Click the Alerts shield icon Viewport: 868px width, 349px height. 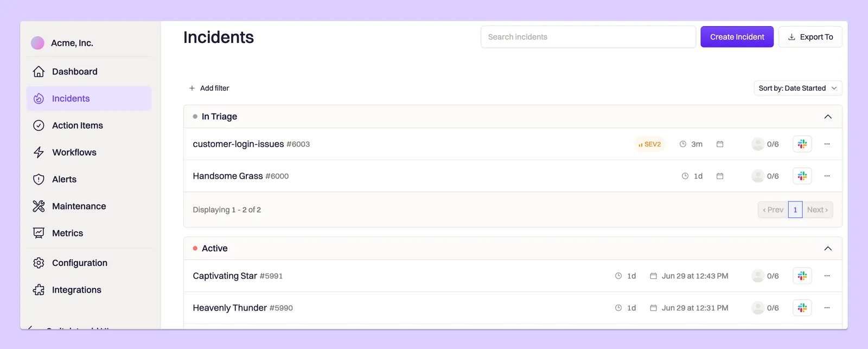[x=39, y=179]
